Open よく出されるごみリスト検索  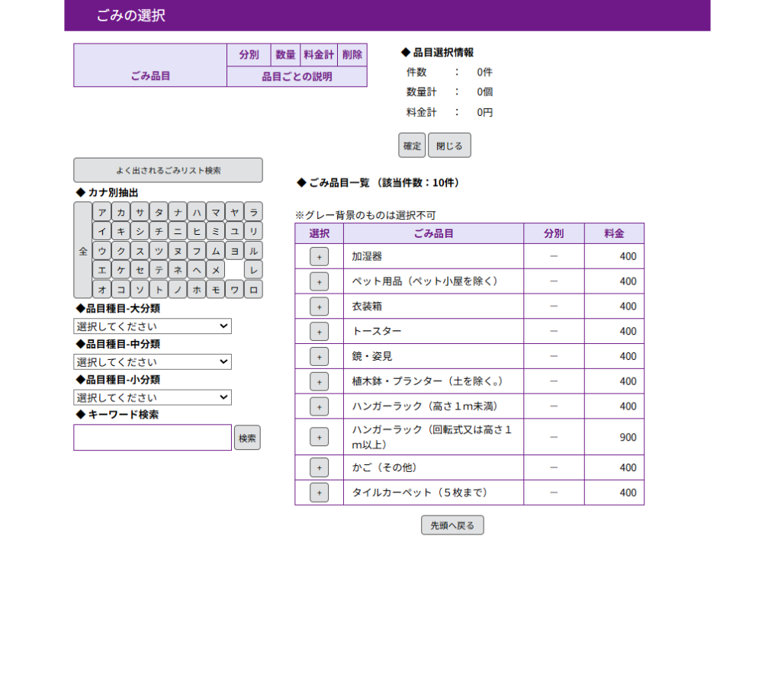click(x=168, y=171)
